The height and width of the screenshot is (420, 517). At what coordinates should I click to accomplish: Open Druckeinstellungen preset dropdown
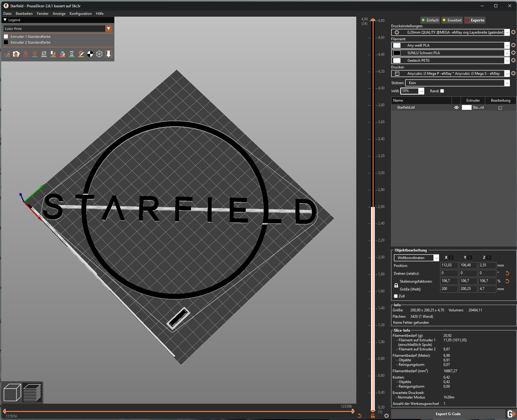click(x=507, y=32)
